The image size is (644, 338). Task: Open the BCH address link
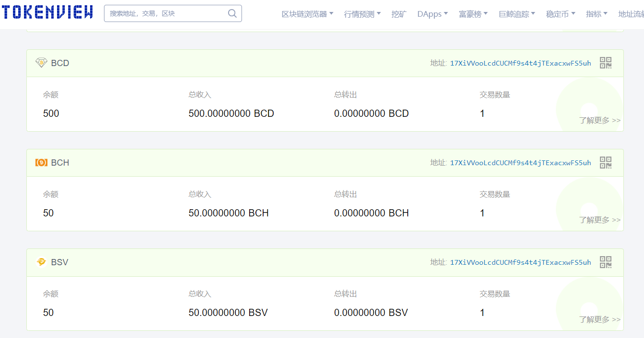coord(520,163)
